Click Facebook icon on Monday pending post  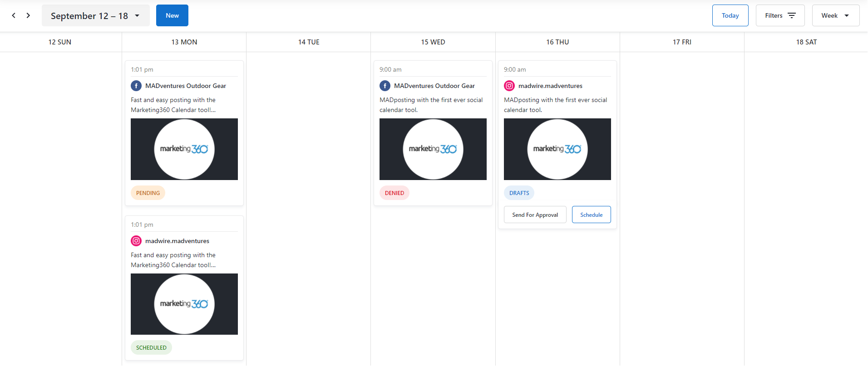click(136, 86)
